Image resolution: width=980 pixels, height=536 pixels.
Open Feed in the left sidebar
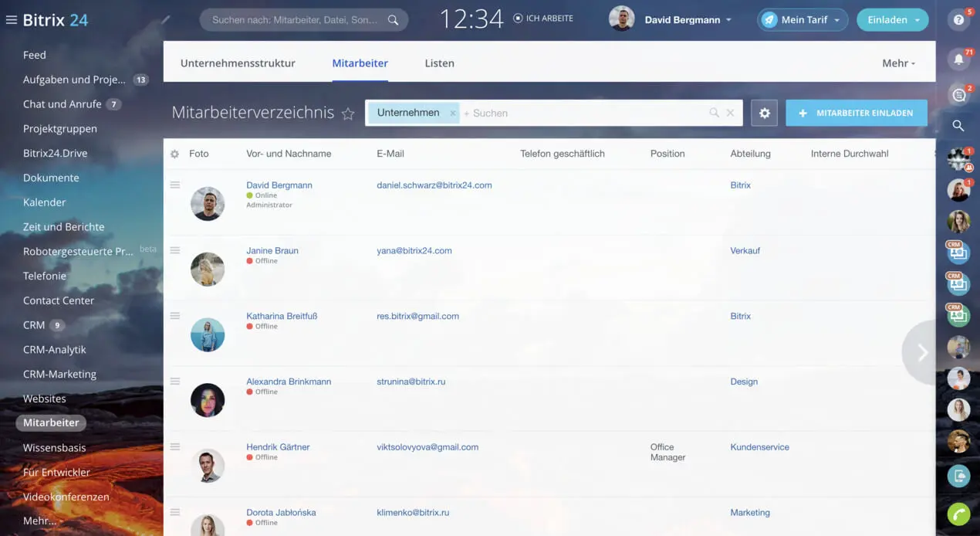pos(35,55)
